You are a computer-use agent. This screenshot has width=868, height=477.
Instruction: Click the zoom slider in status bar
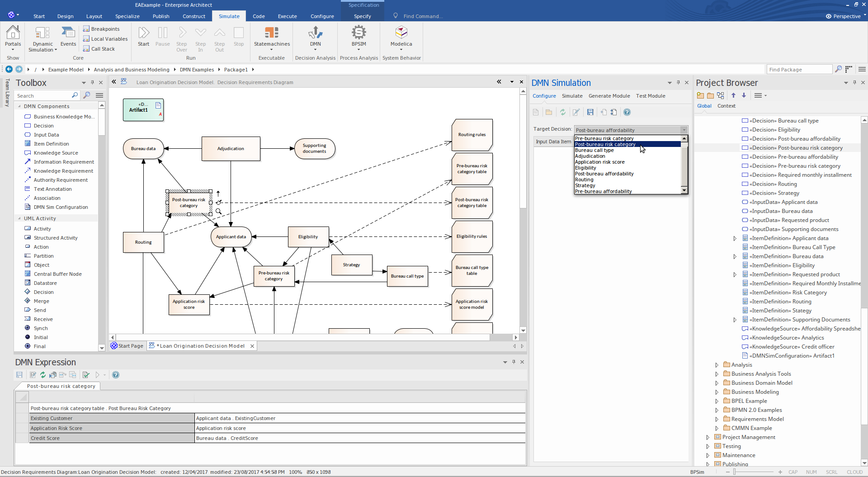click(x=734, y=472)
